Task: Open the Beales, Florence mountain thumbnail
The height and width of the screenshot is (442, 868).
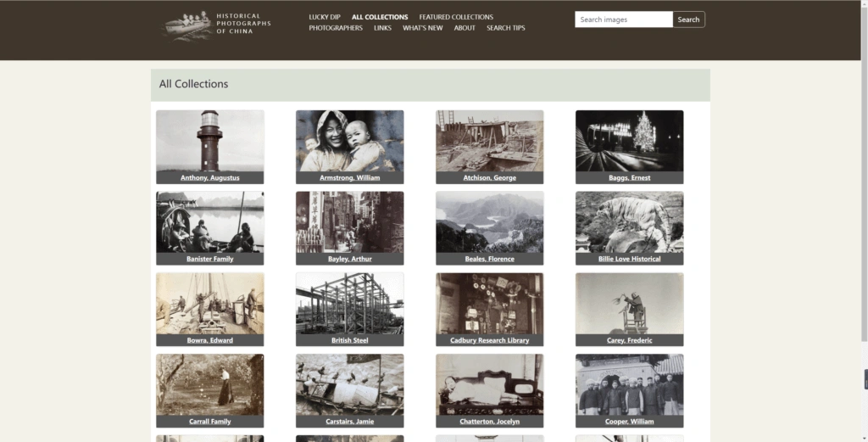Action: pyautogui.click(x=489, y=222)
